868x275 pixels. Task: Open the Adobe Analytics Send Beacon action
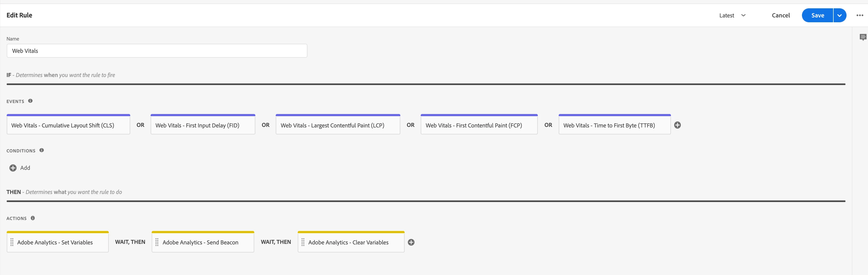pos(203,242)
